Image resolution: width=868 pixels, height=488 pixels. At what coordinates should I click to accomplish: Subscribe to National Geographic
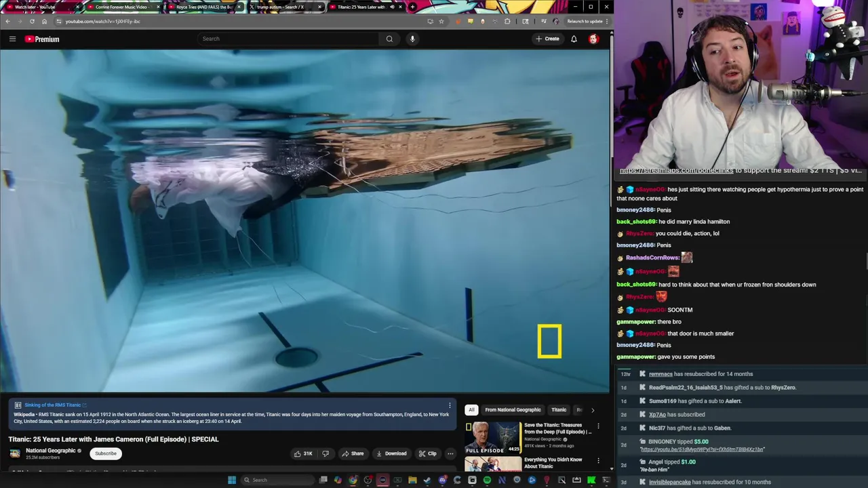click(x=105, y=453)
